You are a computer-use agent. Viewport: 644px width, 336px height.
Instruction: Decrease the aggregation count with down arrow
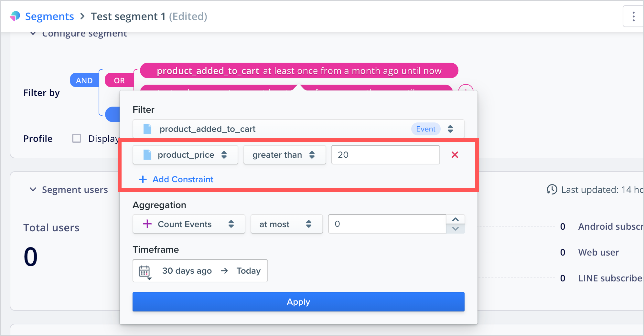pyautogui.click(x=456, y=229)
